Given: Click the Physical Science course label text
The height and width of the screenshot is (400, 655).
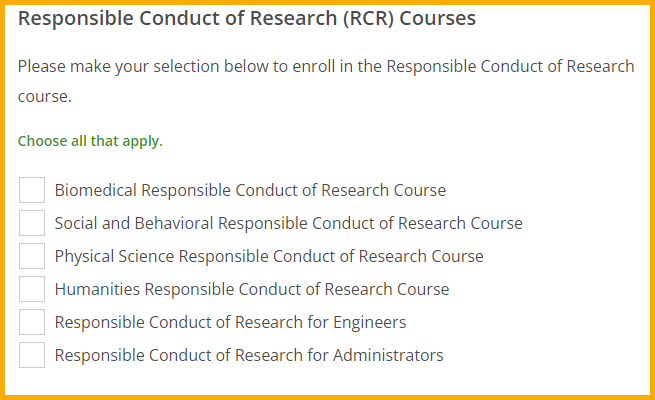Looking at the screenshot, I should click(269, 256).
